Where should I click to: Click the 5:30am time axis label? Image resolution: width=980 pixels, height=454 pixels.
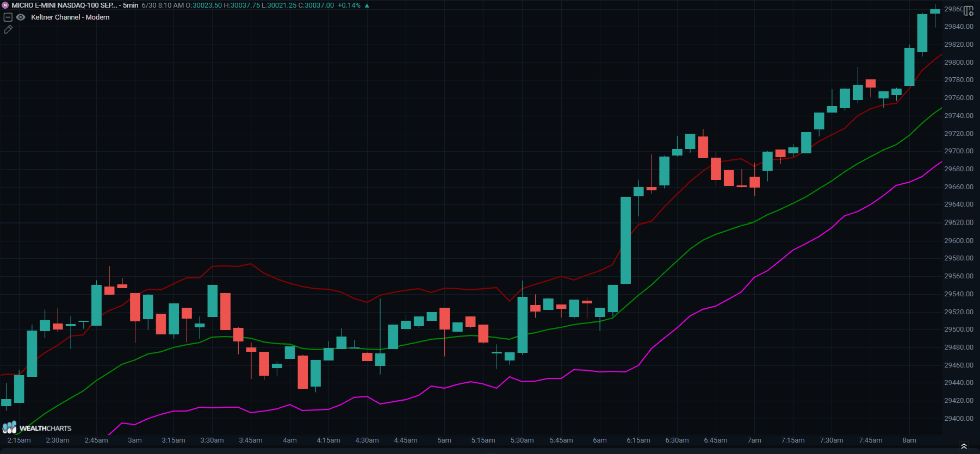[x=522, y=440]
